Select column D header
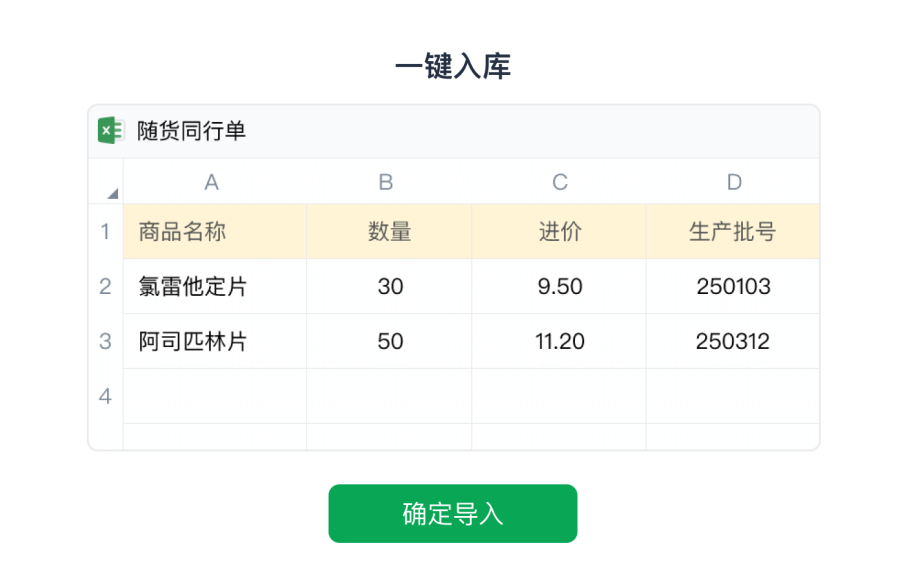Image resolution: width=915 pixels, height=575 pixels. pos(734,182)
